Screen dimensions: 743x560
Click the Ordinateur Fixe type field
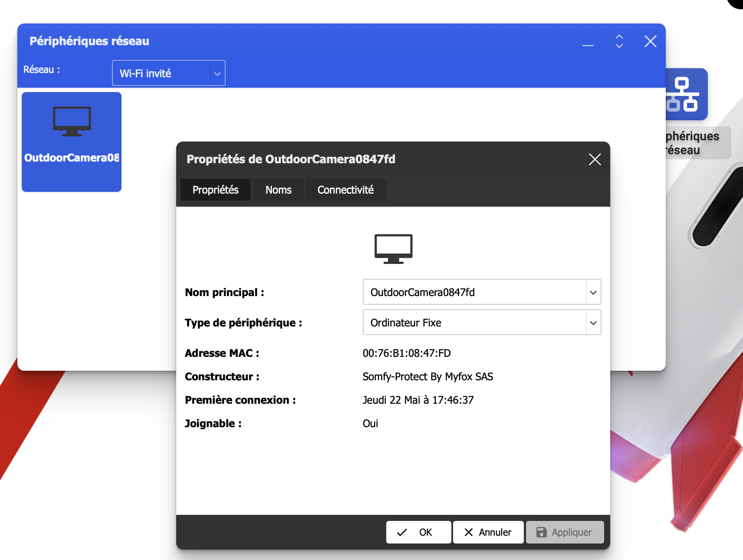[474, 323]
